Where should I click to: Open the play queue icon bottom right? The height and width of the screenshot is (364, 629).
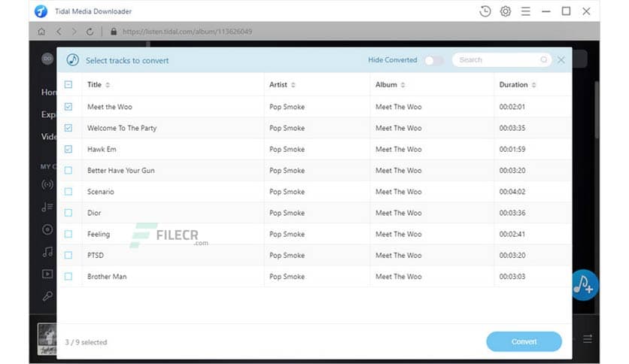pyautogui.click(x=588, y=339)
